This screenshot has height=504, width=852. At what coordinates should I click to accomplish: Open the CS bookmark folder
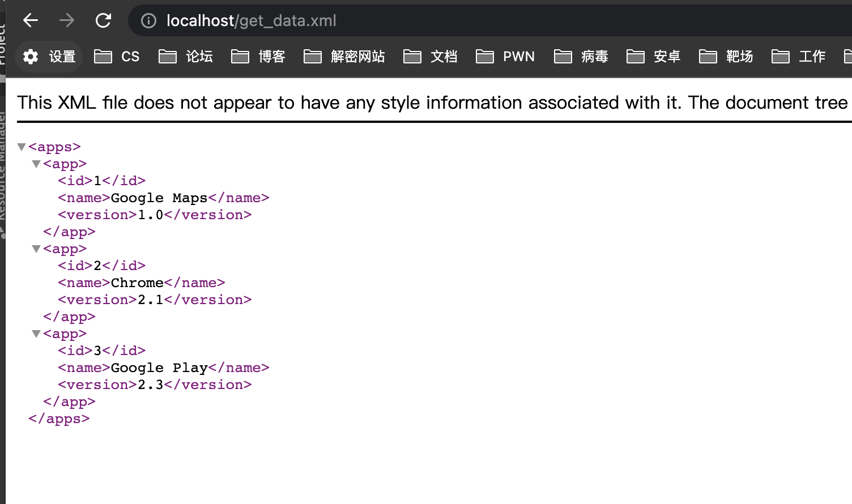[x=117, y=57]
